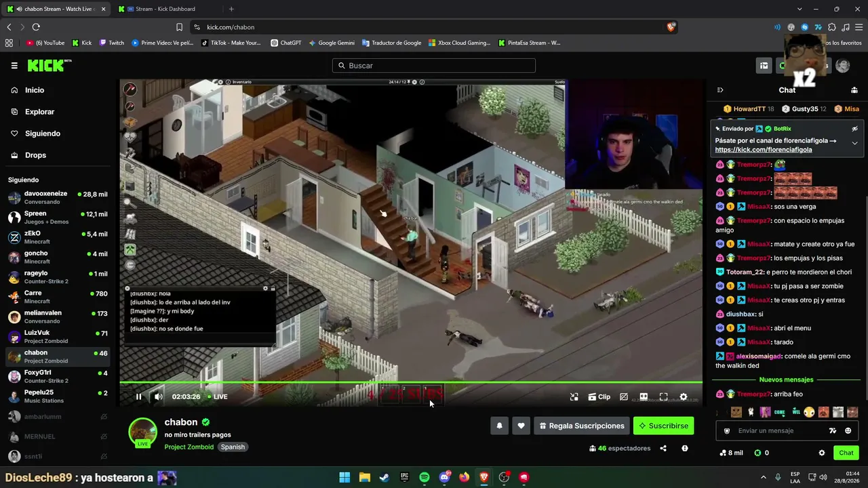Send message with green Chat button
This screenshot has width=868, height=488.
coord(846,453)
